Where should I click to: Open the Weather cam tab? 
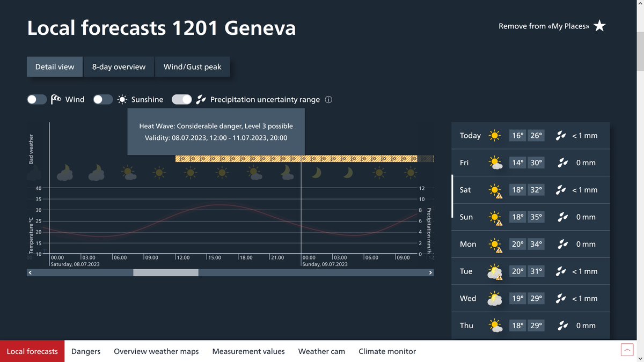321,351
